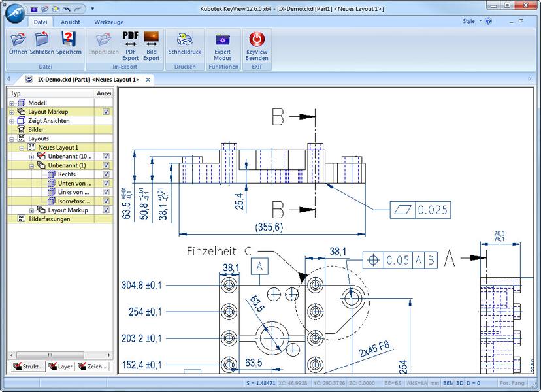Uncheck the Unten von... view checkbox
This screenshot has width=541, height=392.
106,183
